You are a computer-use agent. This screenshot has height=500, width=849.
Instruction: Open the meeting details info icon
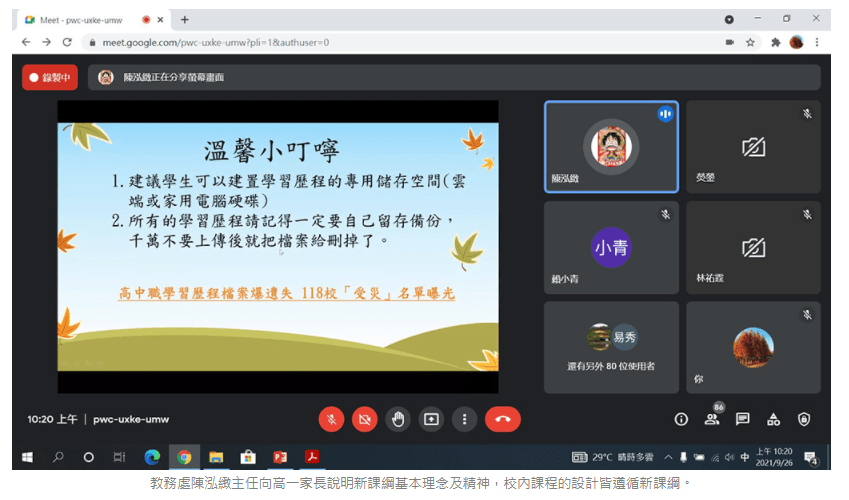click(681, 420)
